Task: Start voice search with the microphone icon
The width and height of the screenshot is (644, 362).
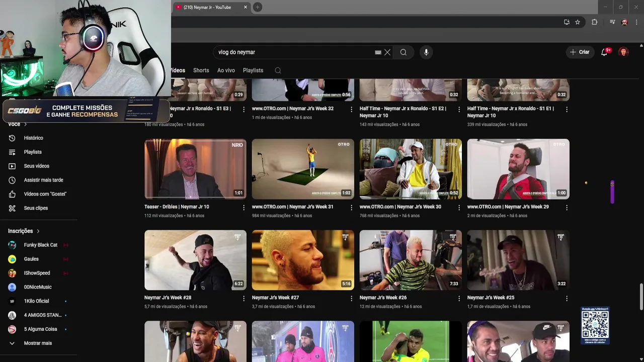Action: tap(426, 52)
